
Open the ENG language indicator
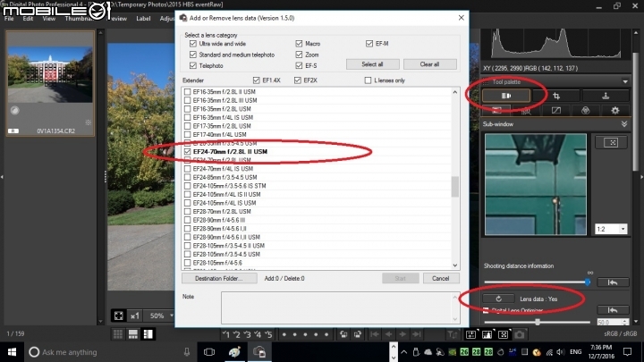[x=576, y=352]
